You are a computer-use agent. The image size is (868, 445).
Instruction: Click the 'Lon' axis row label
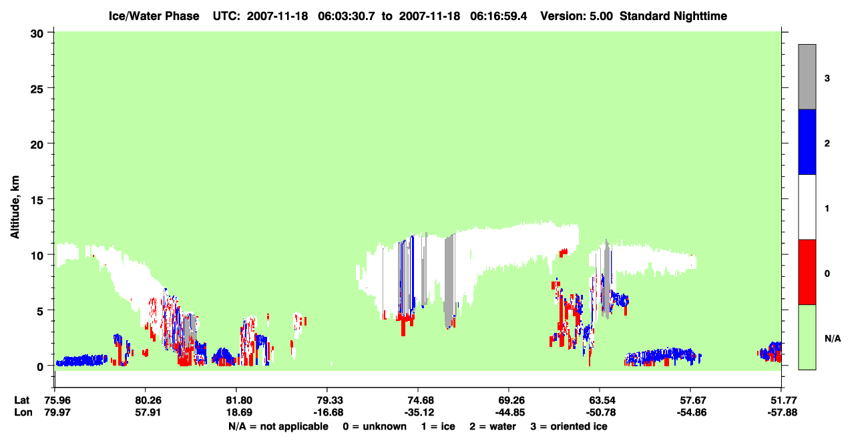click(x=22, y=413)
